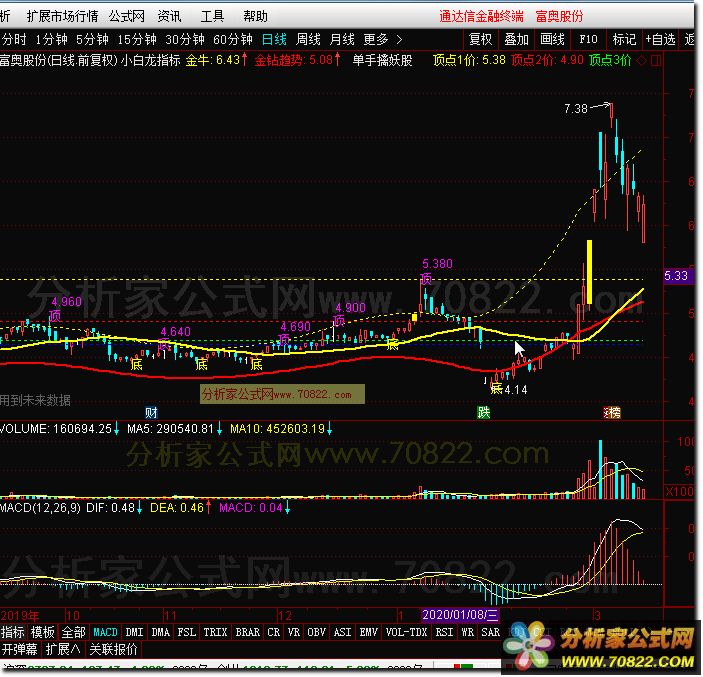This screenshot has width=703, height=677.
Task: Click the tall yellow signal bar
Action: coord(590,272)
